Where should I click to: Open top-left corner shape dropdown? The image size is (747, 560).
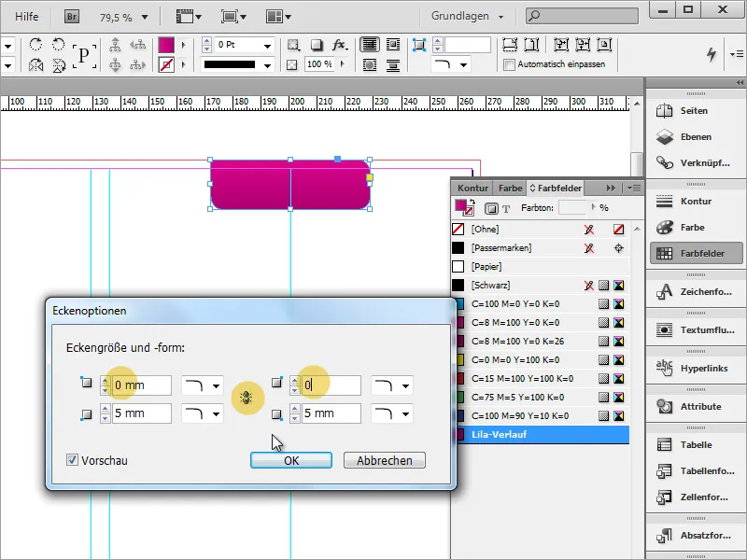(x=202, y=385)
